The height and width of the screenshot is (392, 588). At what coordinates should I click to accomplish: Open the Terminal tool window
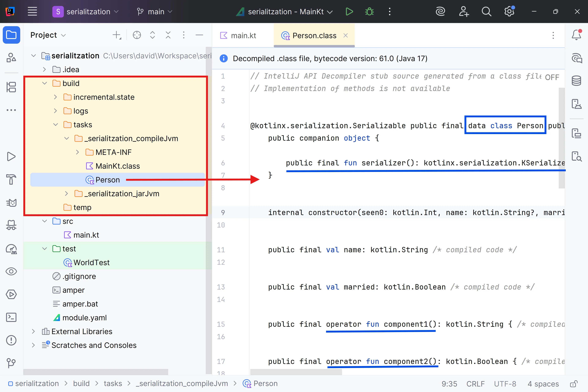pyautogui.click(x=11, y=317)
